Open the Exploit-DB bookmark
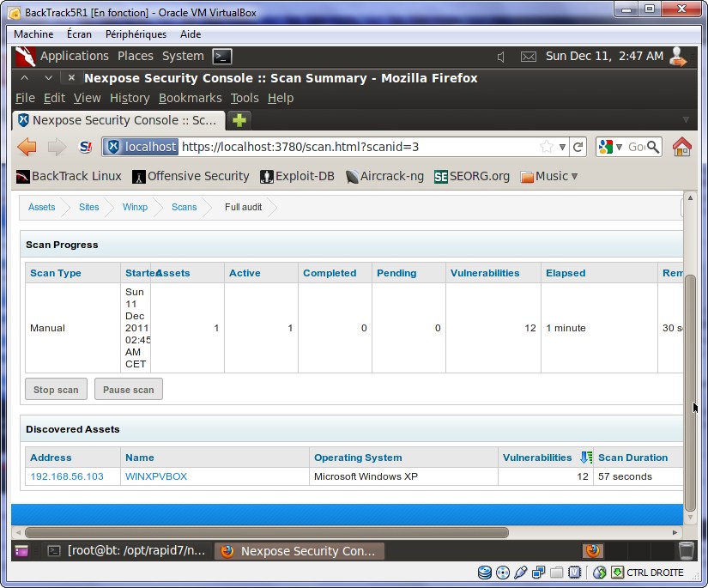Viewport: 708px width, 588px height. click(x=297, y=176)
